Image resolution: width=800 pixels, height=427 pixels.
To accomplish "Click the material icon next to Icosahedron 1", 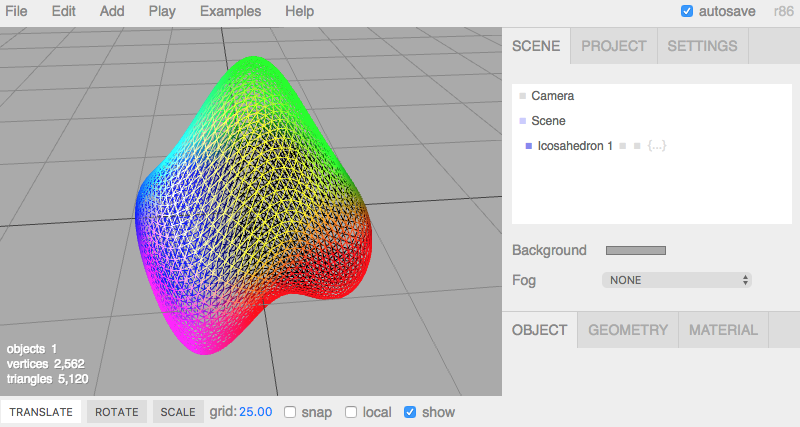I will point(637,146).
